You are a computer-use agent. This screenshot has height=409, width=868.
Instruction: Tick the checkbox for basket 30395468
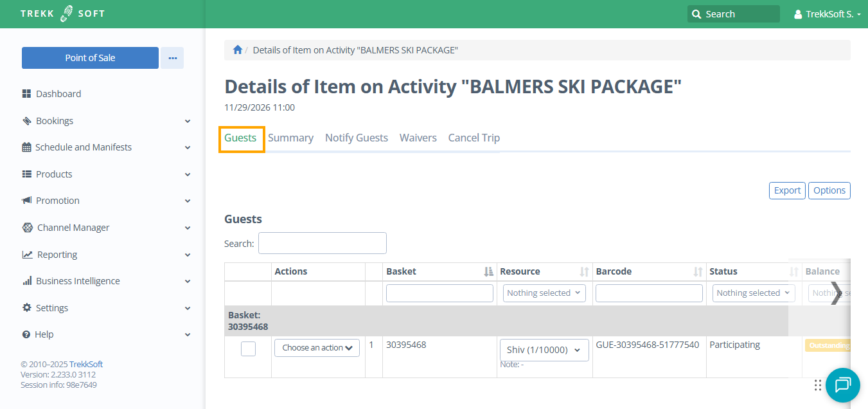[248, 349]
